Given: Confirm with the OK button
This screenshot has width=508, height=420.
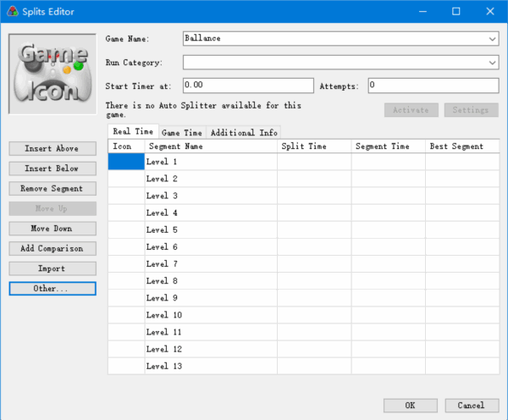Looking at the screenshot, I should [x=410, y=406].
